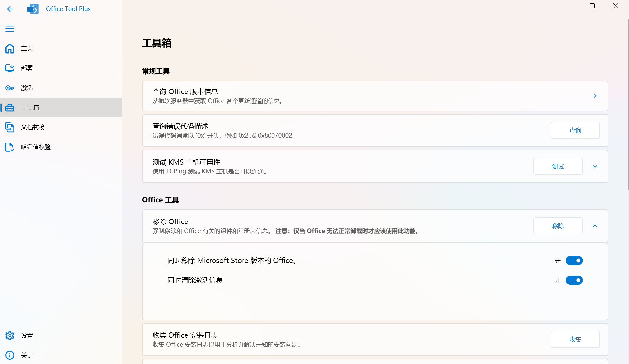
Task: Collapse the Remove Office (移除 Office) options
Action: coord(595,226)
